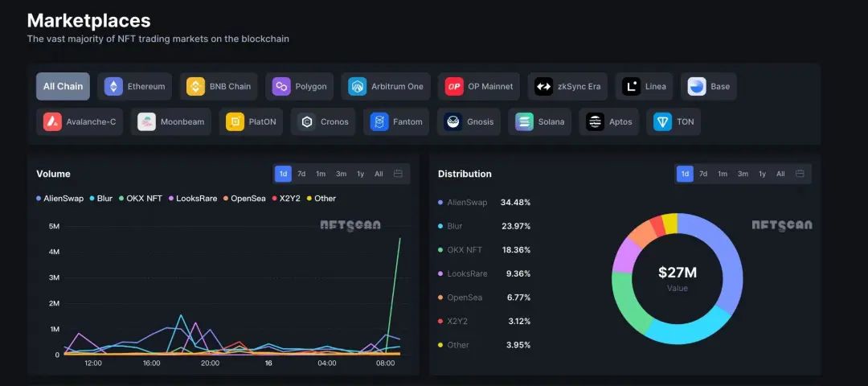Click LooksRare row in Distribution list
Viewport: 868px width, 386px height.
point(485,273)
